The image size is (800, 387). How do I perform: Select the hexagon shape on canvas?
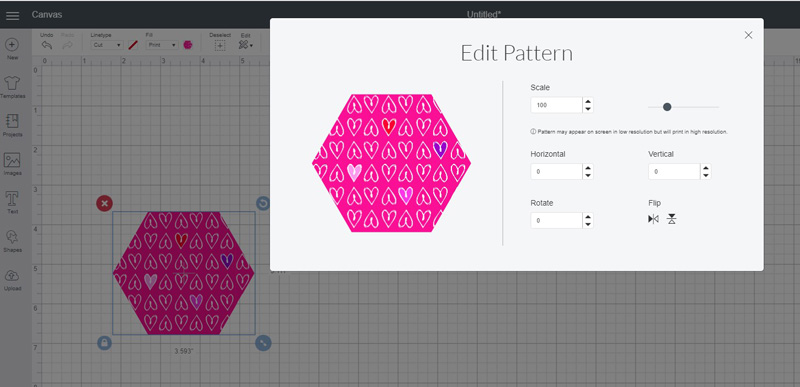(x=184, y=273)
